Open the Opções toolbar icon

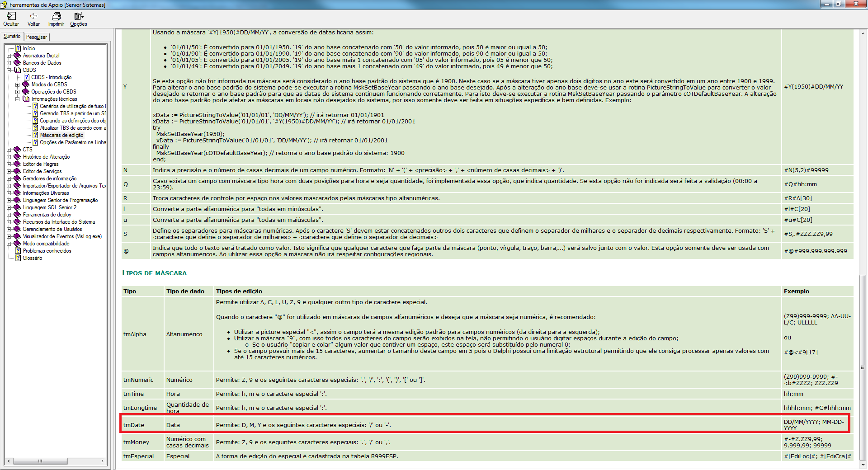78,16
